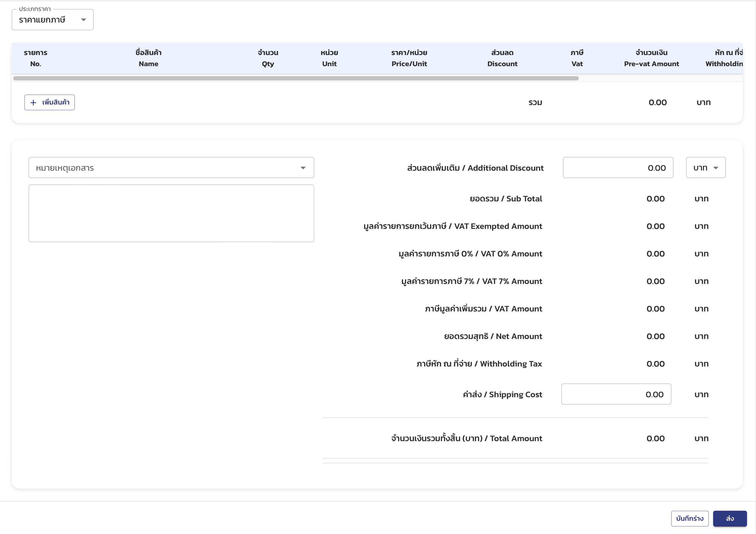The image size is (756, 534).
Task: Click the หน่วย Unit column header
Action: (329, 58)
